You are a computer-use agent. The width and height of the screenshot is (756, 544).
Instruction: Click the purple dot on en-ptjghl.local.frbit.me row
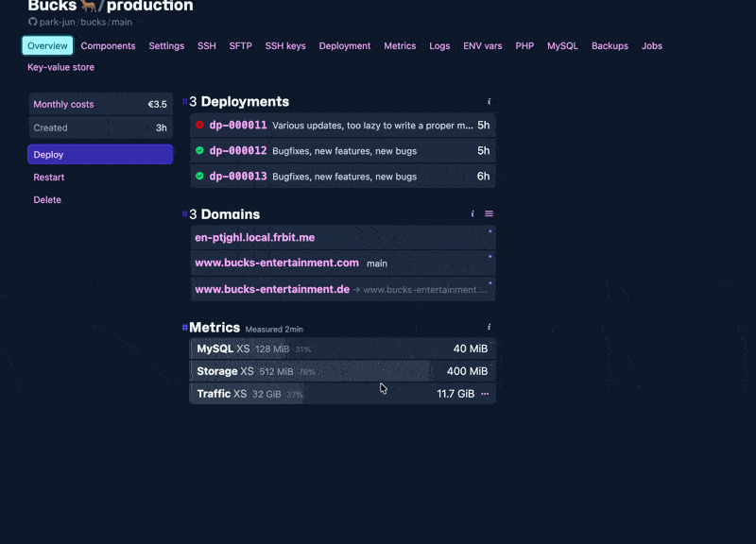point(490,229)
